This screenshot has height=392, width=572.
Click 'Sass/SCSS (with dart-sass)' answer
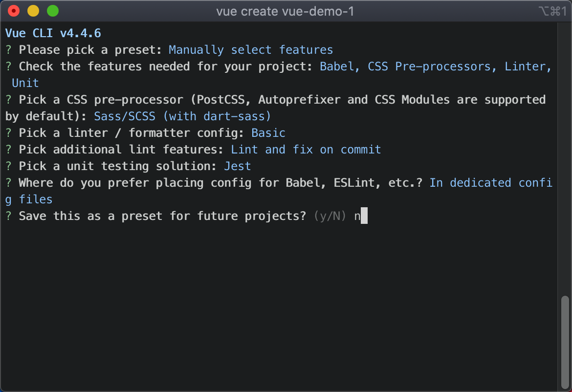click(x=182, y=116)
